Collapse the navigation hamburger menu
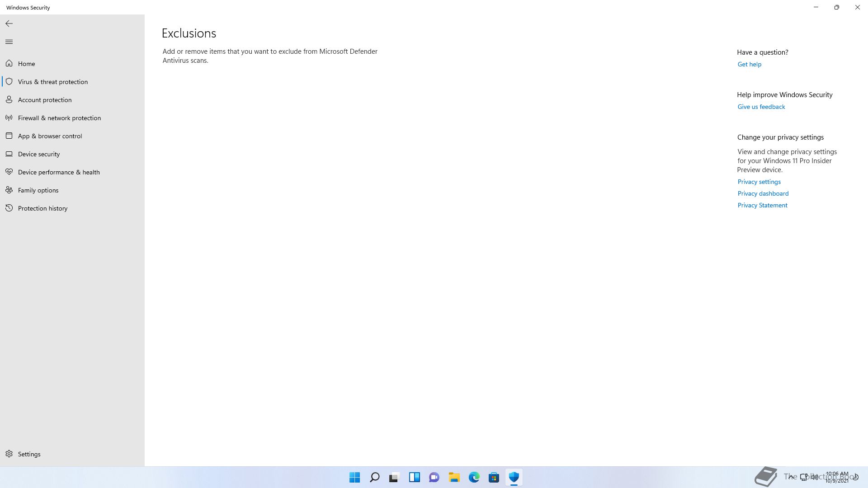 [9, 42]
